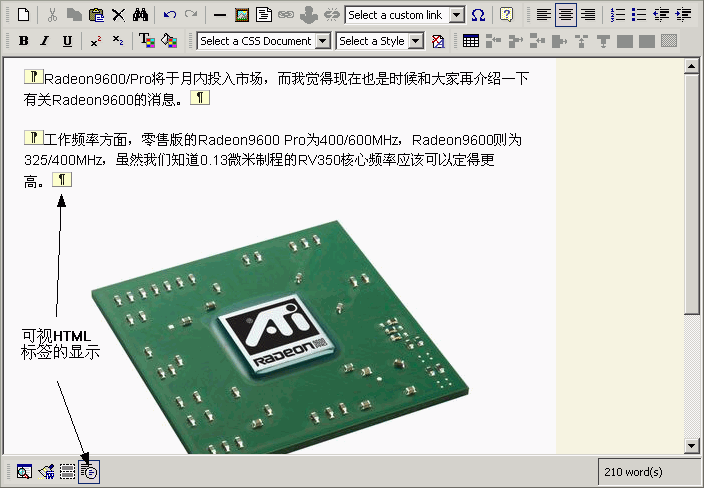Click paragraph tag marker after '消息。'
This screenshot has width=704, height=488.
tap(200, 97)
